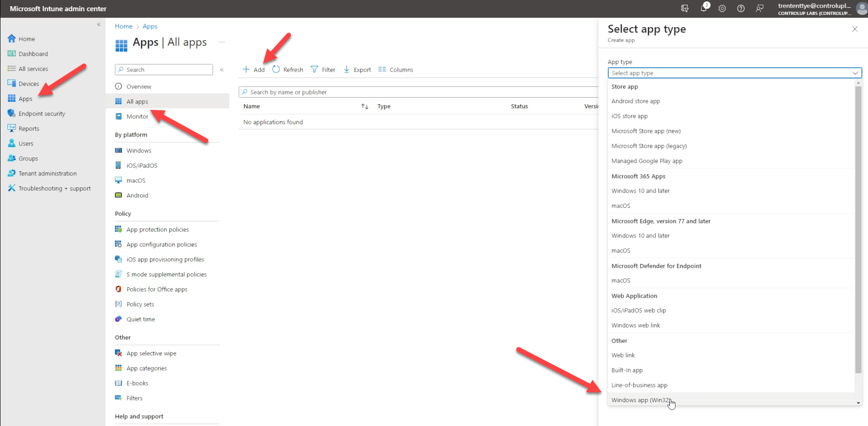Click the notifications bell icon
The height and width of the screenshot is (426, 868).
(x=704, y=8)
